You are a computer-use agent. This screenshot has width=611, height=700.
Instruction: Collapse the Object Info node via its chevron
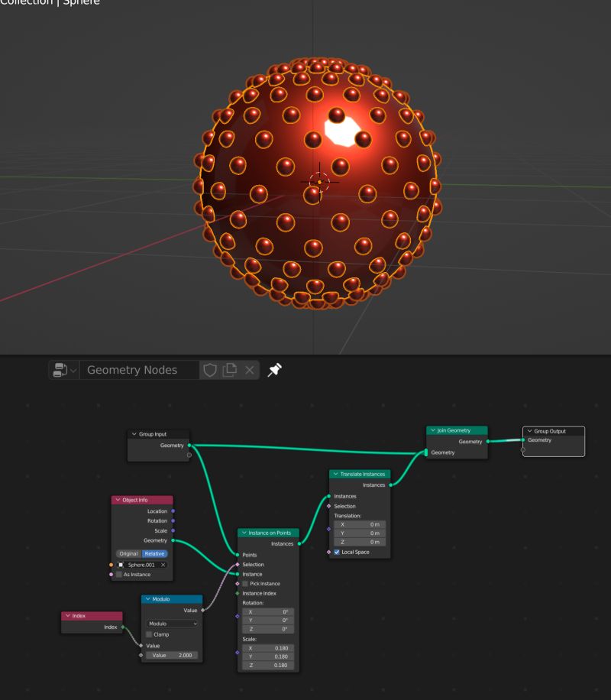click(x=116, y=500)
